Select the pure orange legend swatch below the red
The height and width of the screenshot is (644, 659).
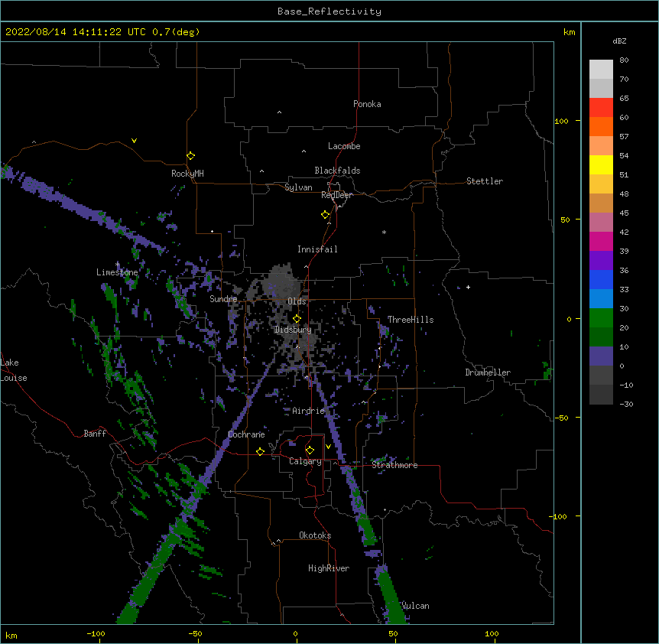[x=601, y=126]
